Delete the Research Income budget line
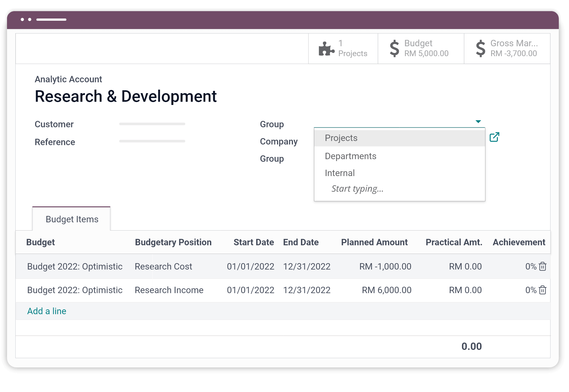This screenshot has width=569, height=392. coord(543,290)
